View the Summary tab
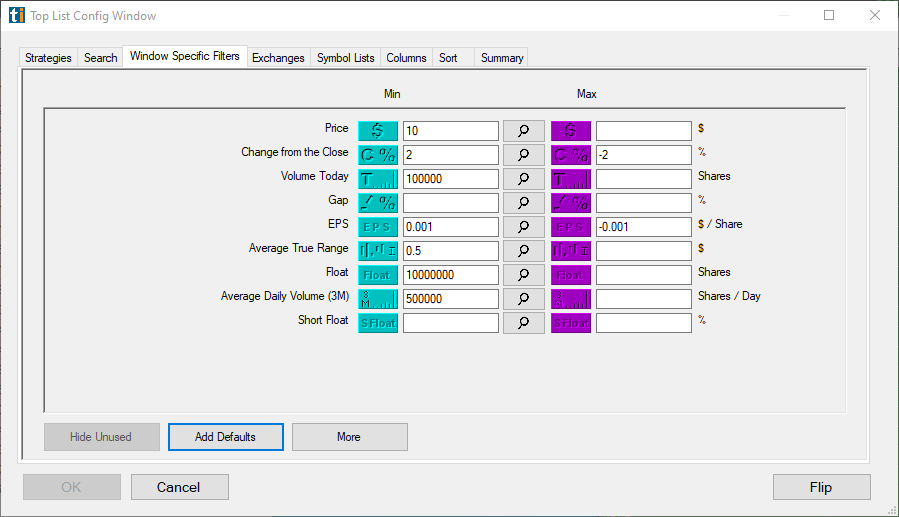Viewport: 899px width, 517px height. point(502,58)
